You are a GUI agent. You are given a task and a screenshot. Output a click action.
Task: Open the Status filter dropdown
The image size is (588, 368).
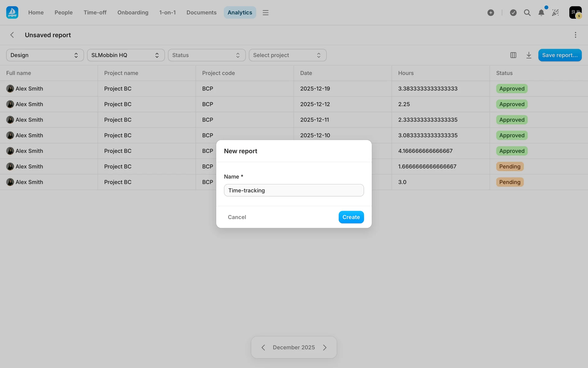click(x=206, y=55)
